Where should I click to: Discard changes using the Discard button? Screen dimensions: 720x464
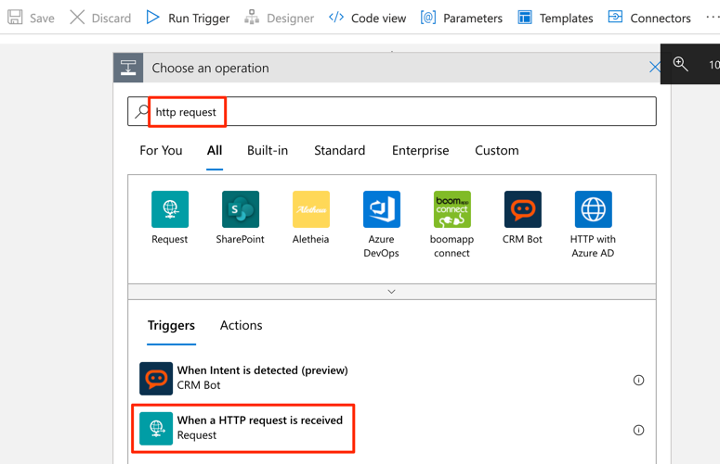point(100,18)
